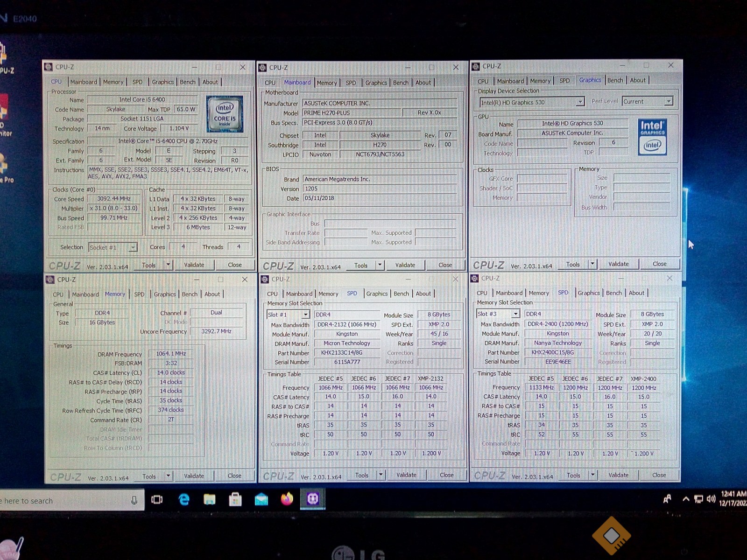Open the Mail app on the taskbar

click(261, 500)
